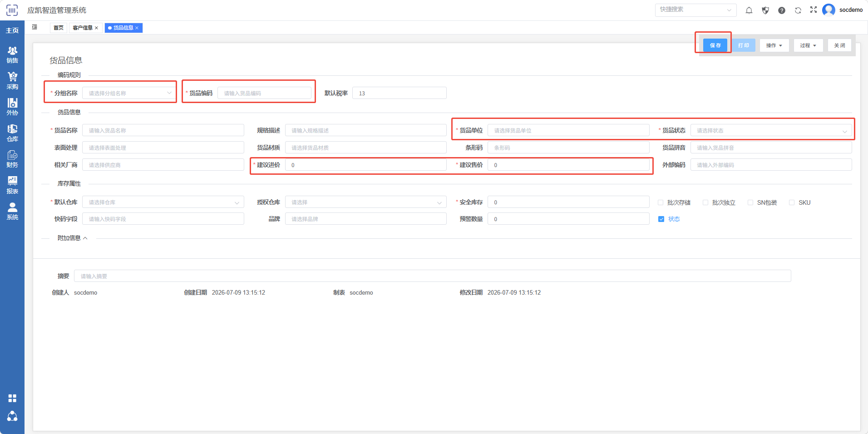Select the 货品信息 tab
This screenshot has width=868, height=434.
pos(123,28)
